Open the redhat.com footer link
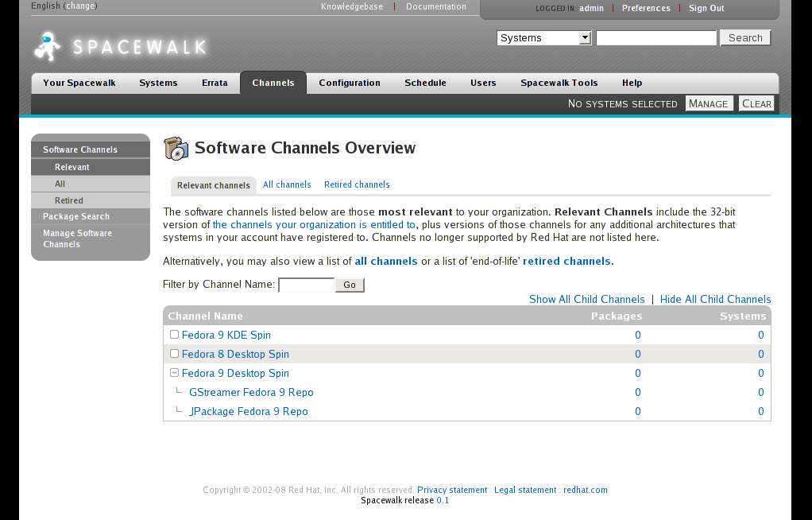The image size is (812, 520). (586, 490)
